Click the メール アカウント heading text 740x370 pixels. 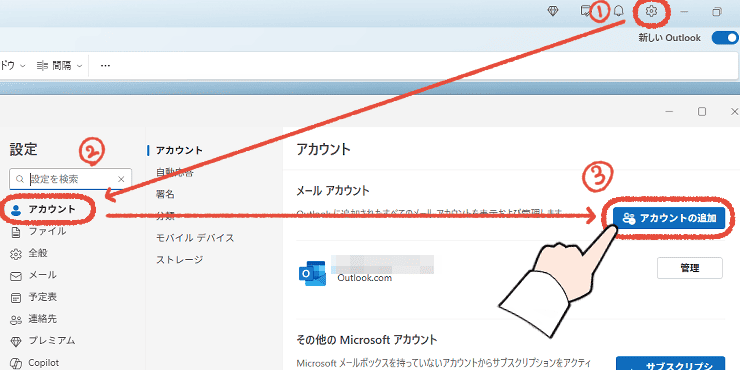click(x=333, y=191)
